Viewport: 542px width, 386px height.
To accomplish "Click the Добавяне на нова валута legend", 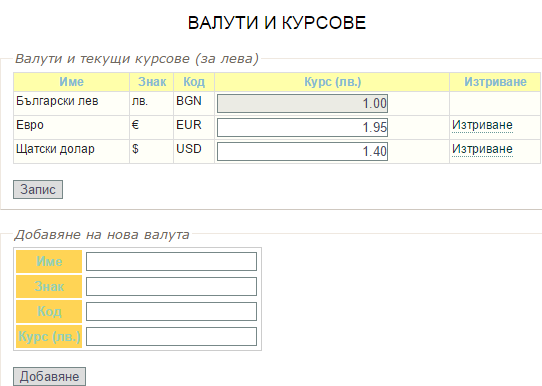I will (102, 235).
